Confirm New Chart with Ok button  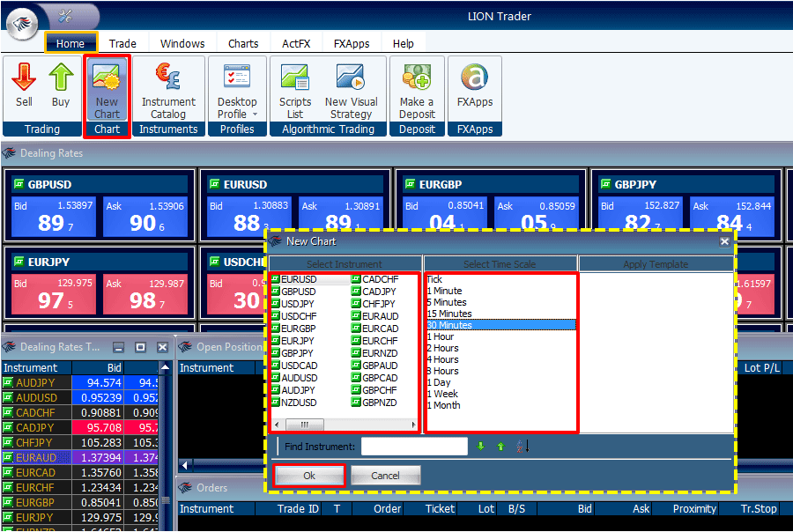pos(309,476)
